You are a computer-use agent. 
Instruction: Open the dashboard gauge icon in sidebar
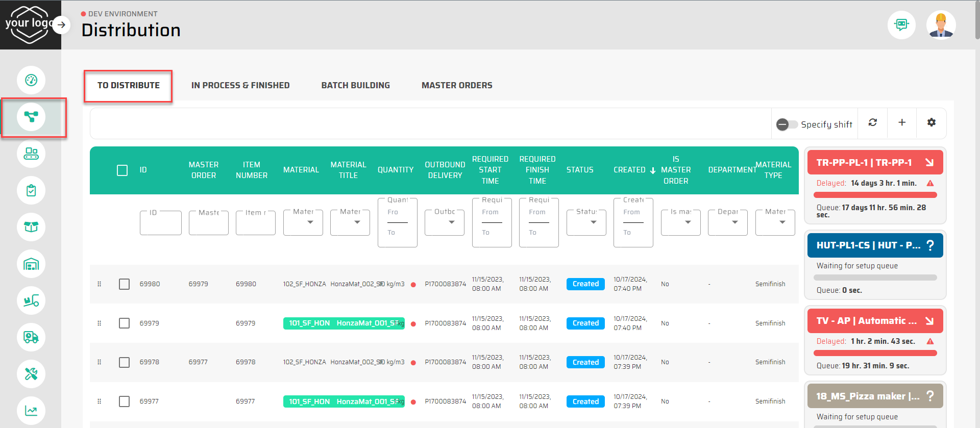point(31,80)
